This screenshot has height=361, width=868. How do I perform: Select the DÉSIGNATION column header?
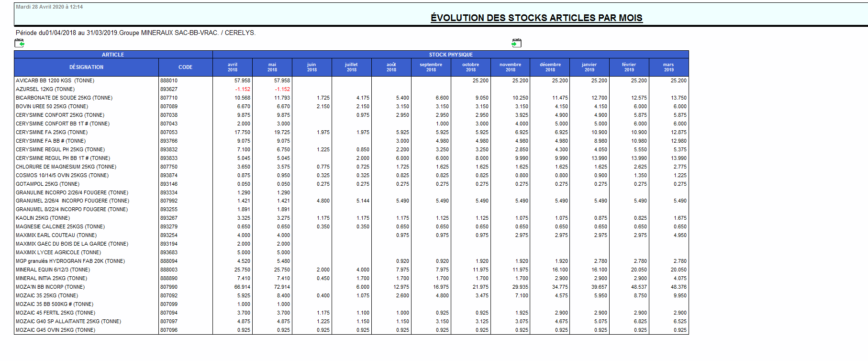86,67
